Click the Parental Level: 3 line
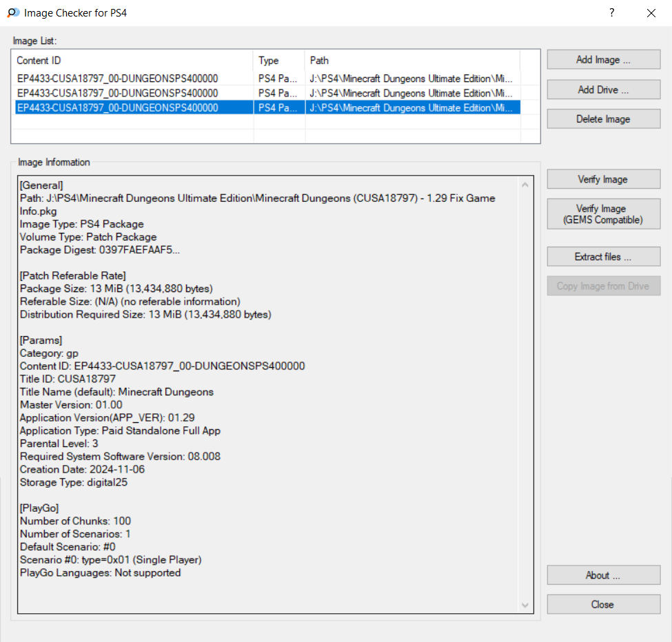 click(x=59, y=444)
